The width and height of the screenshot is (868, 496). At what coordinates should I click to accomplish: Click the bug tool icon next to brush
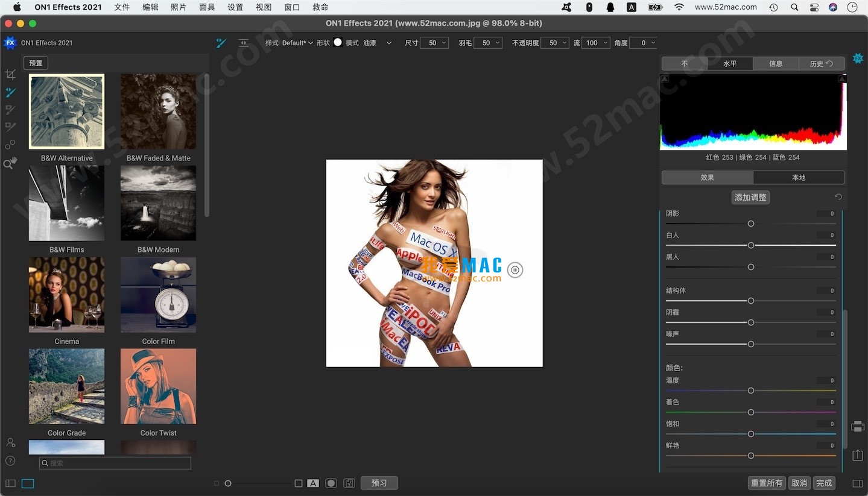(244, 43)
